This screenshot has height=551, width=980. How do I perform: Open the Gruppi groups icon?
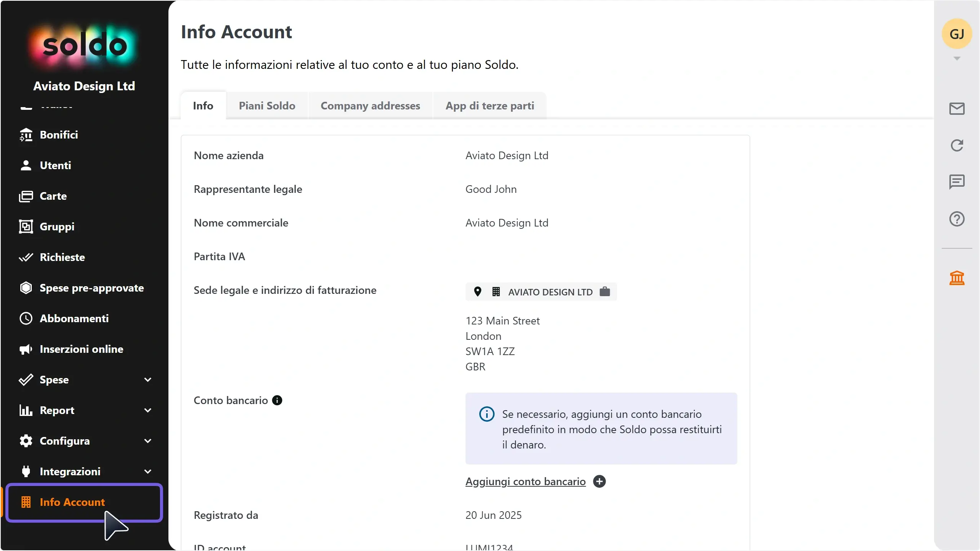[26, 227]
